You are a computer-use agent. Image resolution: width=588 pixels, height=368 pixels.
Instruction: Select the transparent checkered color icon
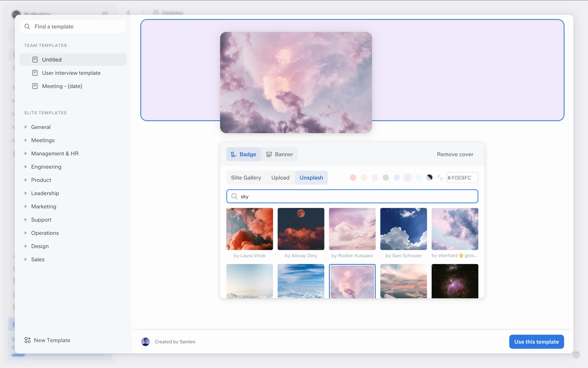[x=440, y=178]
